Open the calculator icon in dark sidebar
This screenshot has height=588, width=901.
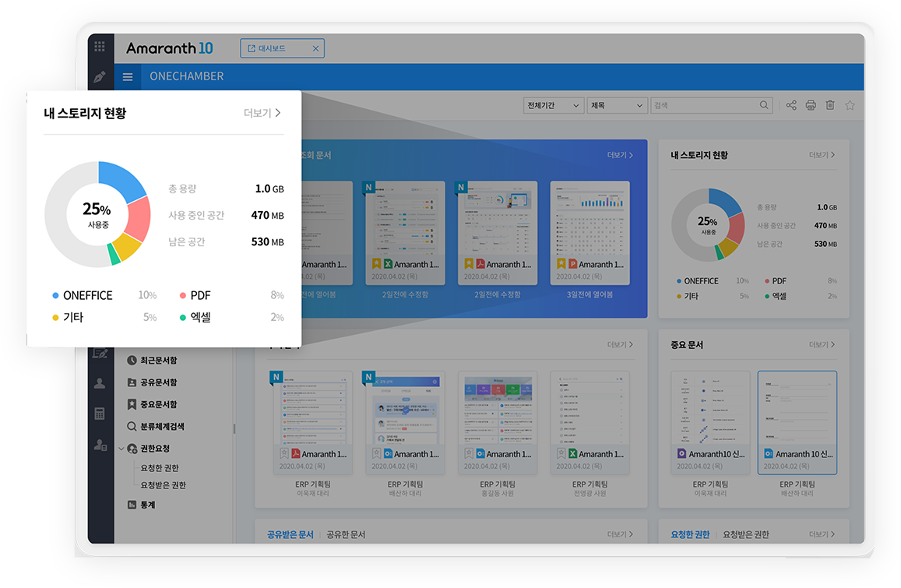point(100,414)
